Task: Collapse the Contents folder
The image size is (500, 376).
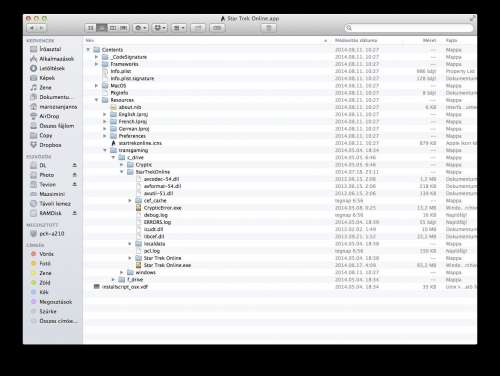Action: 88,50
